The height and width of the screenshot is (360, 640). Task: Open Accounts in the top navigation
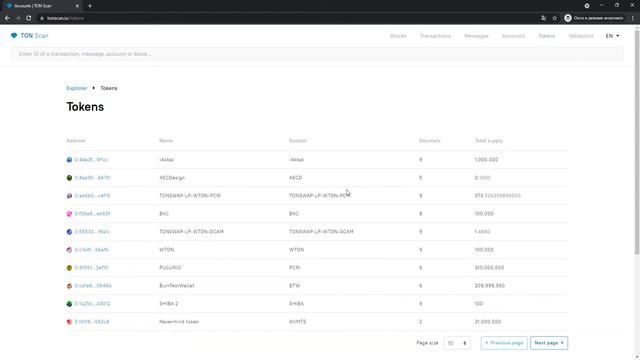(513, 36)
